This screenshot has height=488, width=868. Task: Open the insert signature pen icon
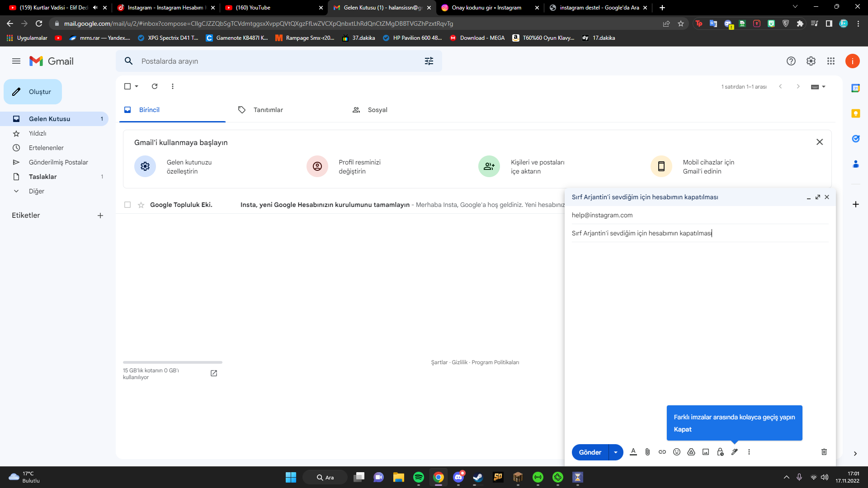coord(735,452)
